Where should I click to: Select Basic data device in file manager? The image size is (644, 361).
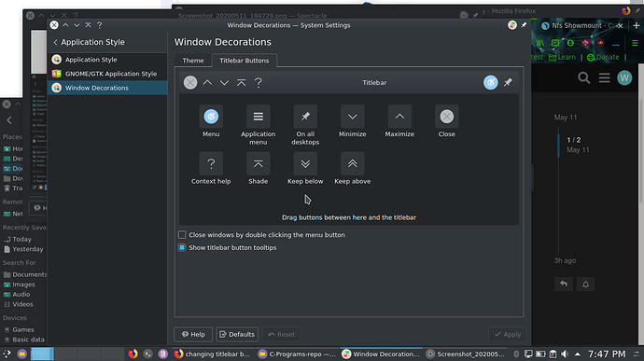click(x=23, y=340)
